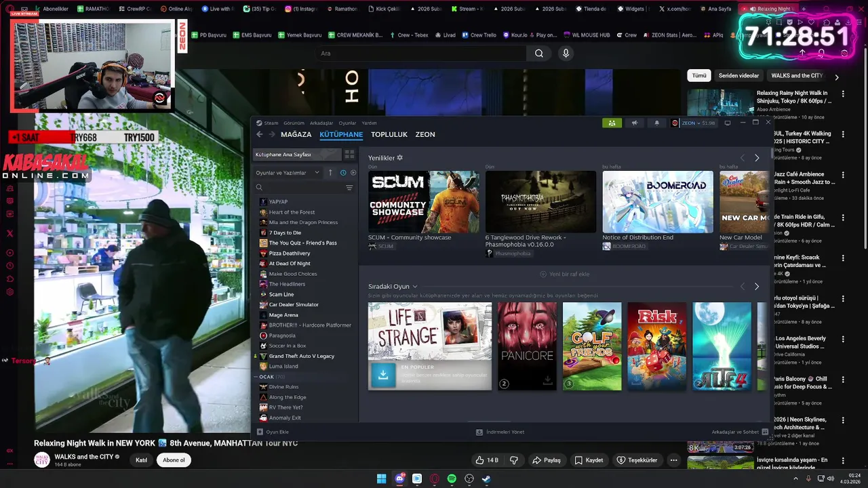Screen dimensions: 868x488
Task: Open SCUM Community showcase card
Action: 424,202
